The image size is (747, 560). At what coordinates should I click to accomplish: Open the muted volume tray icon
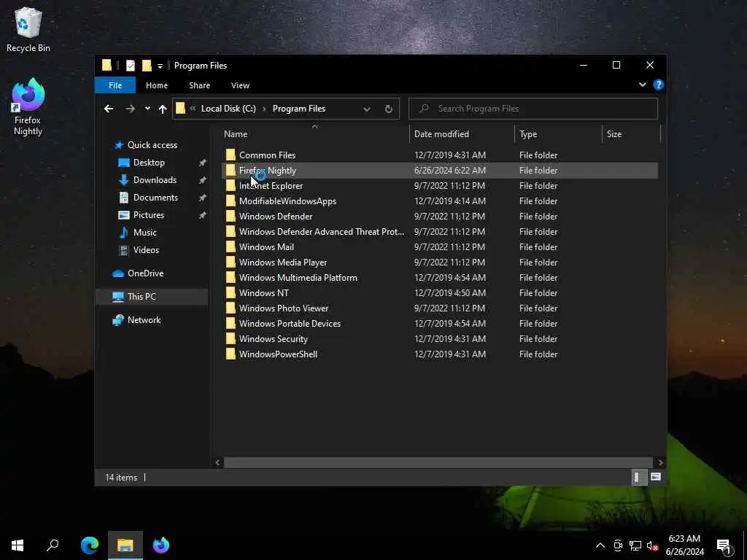[x=653, y=545]
